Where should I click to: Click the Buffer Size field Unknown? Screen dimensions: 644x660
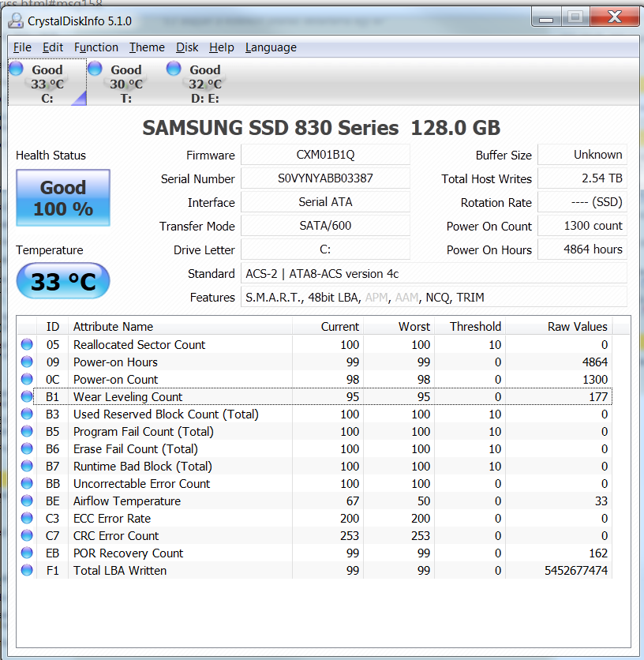click(x=582, y=155)
